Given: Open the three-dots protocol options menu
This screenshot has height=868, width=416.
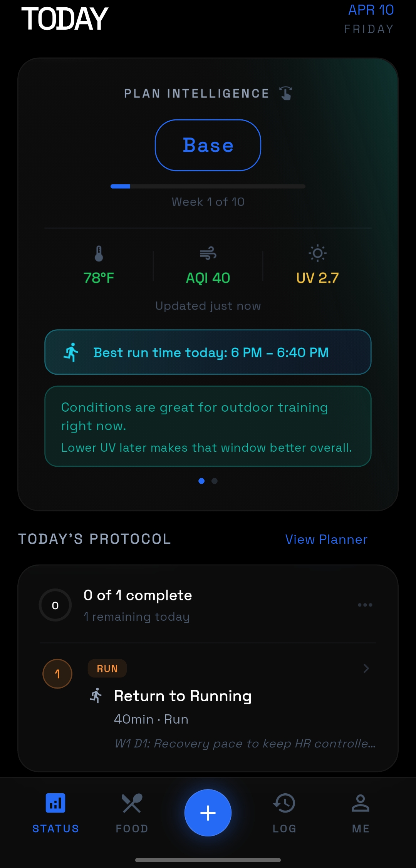Looking at the screenshot, I should point(365,605).
